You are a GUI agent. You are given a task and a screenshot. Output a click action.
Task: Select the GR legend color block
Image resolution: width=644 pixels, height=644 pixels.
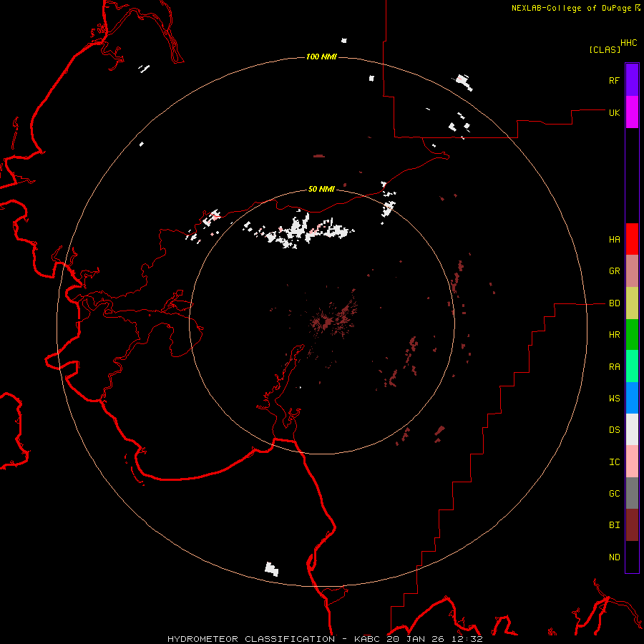pos(632,271)
